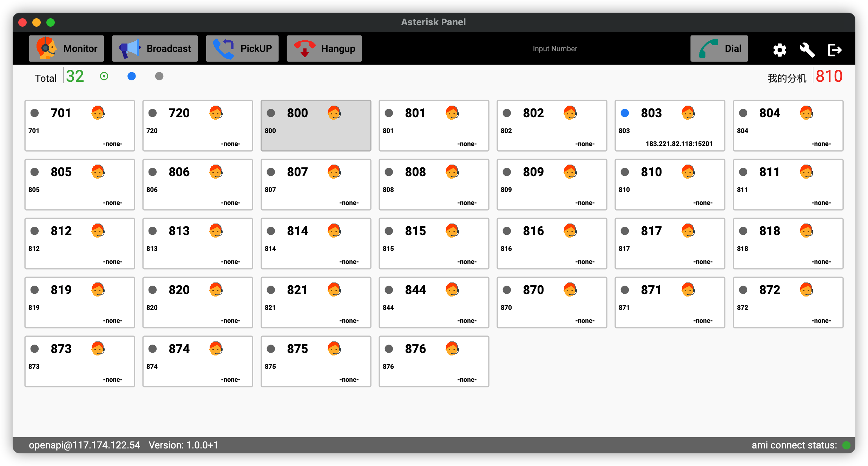Click the wrench configuration icon

point(807,50)
